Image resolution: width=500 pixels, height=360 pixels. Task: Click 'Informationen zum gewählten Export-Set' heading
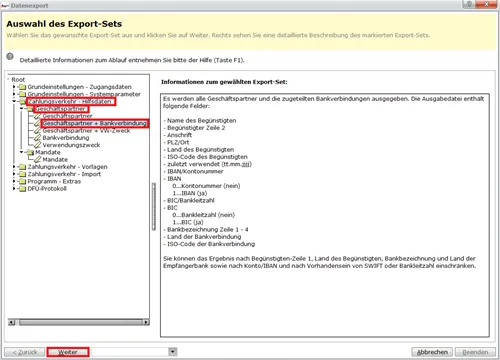click(224, 82)
